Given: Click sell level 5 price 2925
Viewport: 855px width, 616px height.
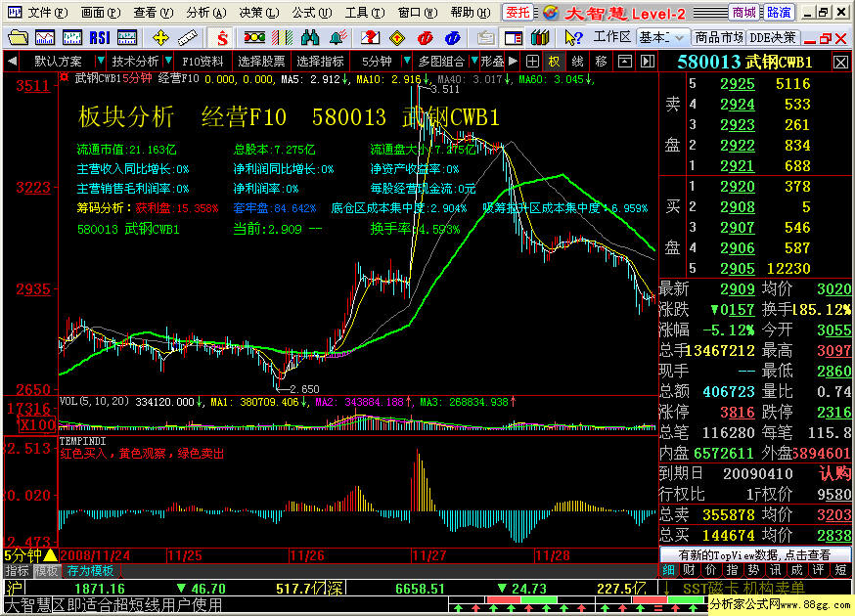Looking at the screenshot, I should 738,84.
